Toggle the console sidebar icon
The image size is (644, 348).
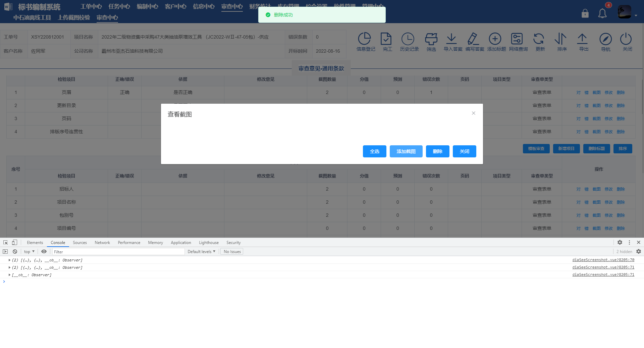click(5, 251)
